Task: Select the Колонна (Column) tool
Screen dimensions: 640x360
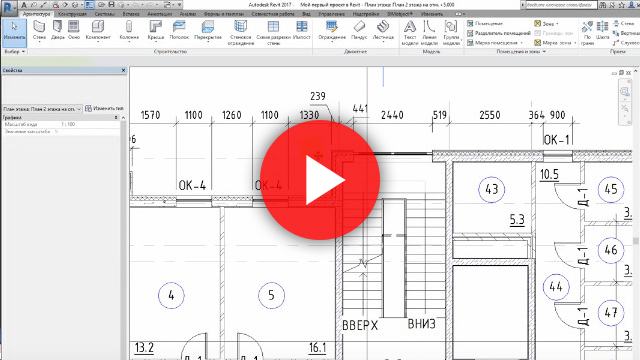Action: [129, 31]
